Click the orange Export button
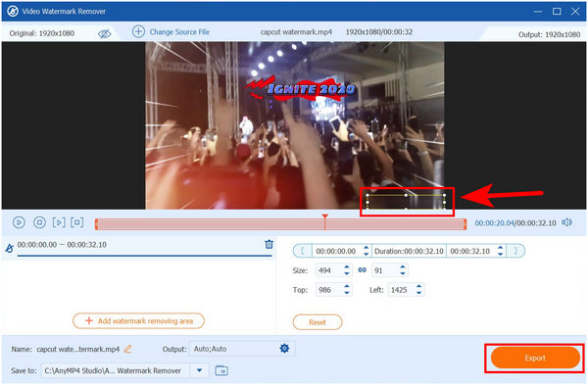This screenshot has width=588, height=385. click(535, 358)
